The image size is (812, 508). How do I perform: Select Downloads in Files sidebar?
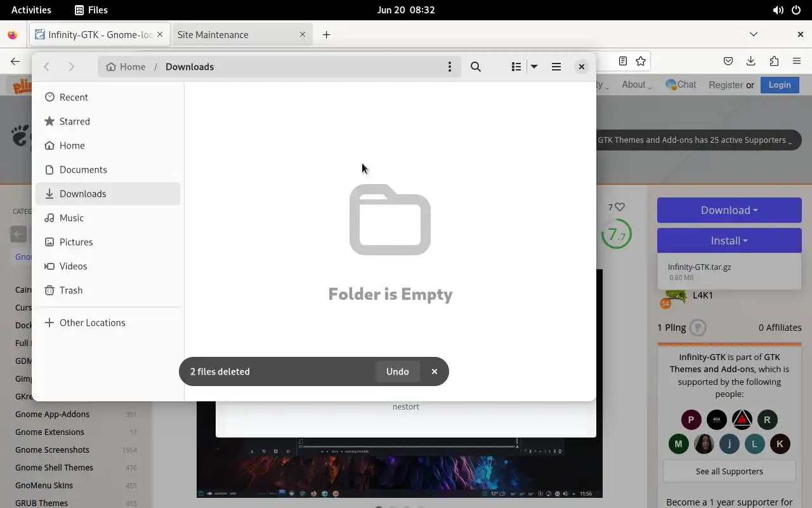[x=108, y=194]
